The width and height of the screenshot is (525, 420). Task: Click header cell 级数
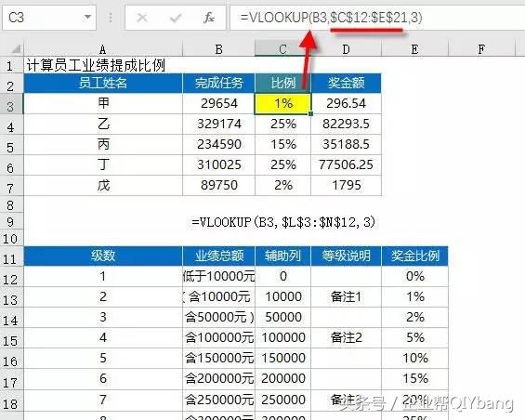(103, 256)
